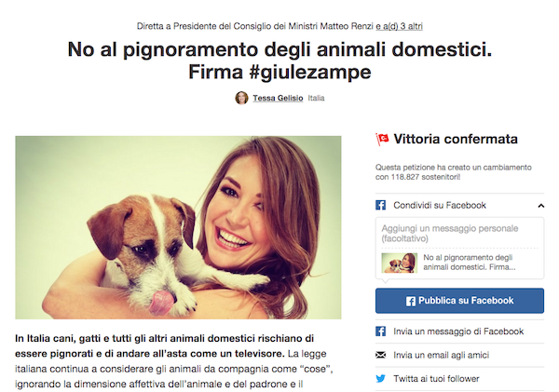Select Invia un email agli amici
The height and width of the screenshot is (392, 559).
click(459, 355)
